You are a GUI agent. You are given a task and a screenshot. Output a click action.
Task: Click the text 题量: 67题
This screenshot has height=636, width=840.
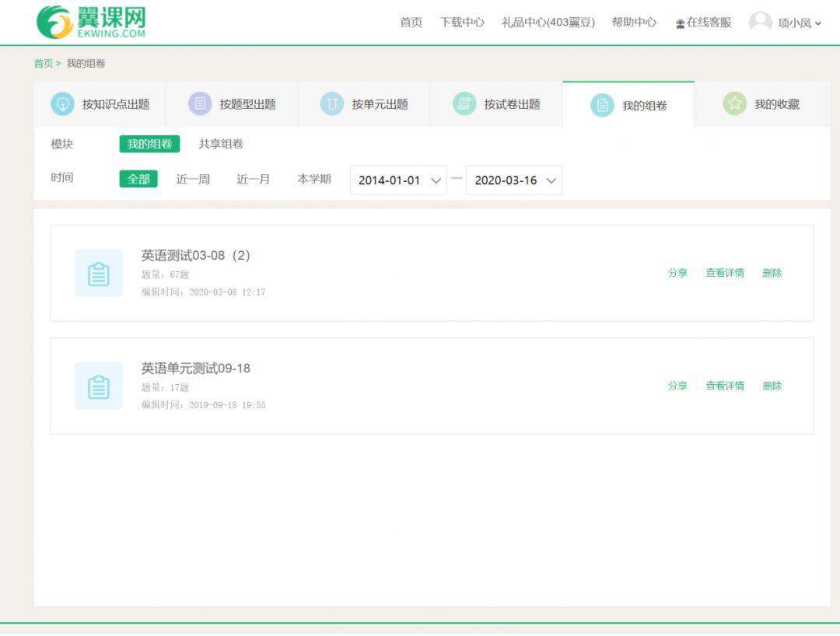click(165, 274)
